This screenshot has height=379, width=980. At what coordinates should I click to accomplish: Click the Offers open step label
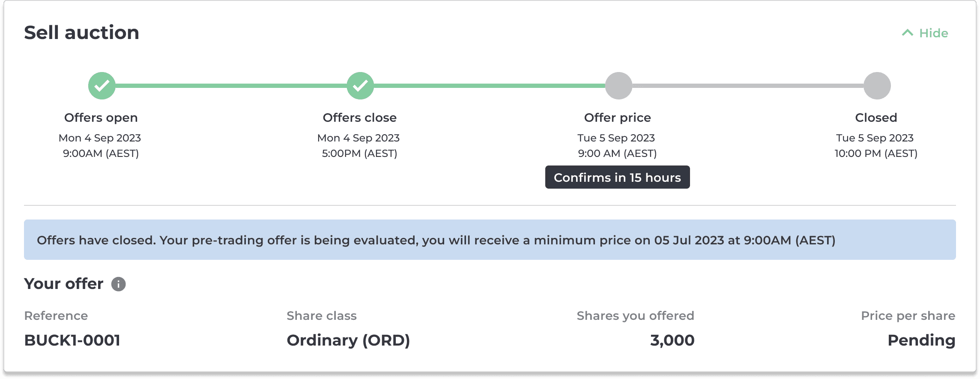101,117
